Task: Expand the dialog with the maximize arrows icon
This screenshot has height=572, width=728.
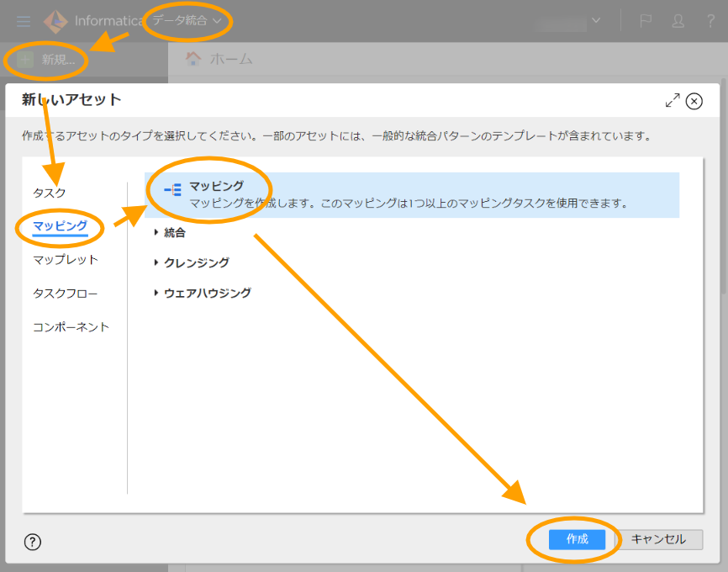Action: pos(673,100)
